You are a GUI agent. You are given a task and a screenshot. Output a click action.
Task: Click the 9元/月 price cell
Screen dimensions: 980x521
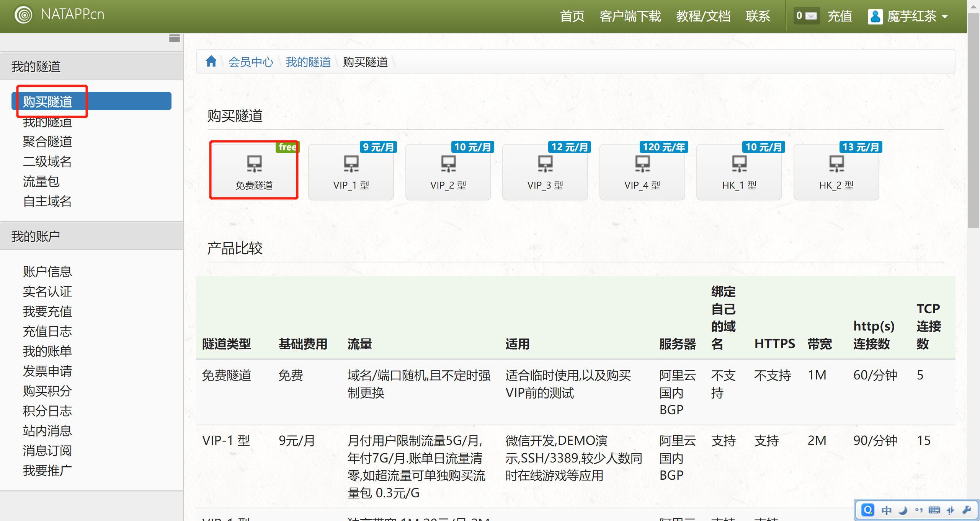[297, 441]
